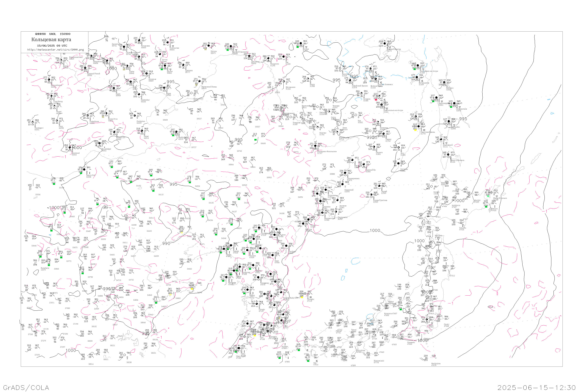Click the Чита station cloud-cover circle
This screenshot has height=392, width=588.
pyautogui.click(x=139, y=57)
